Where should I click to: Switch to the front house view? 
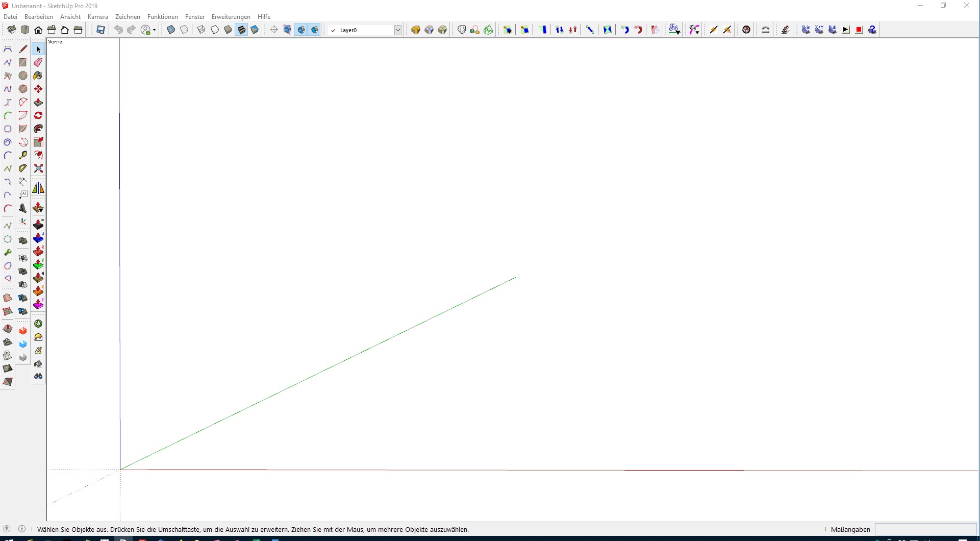(x=38, y=30)
